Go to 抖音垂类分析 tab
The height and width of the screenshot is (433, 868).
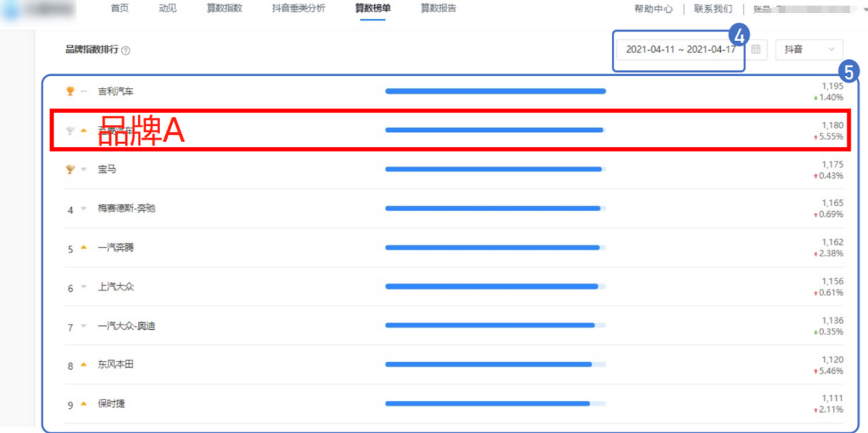pos(299,9)
